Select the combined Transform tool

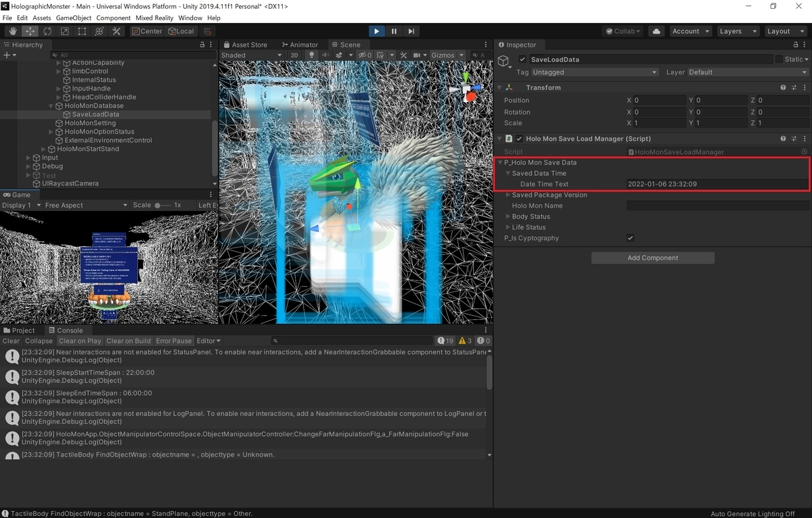point(99,31)
